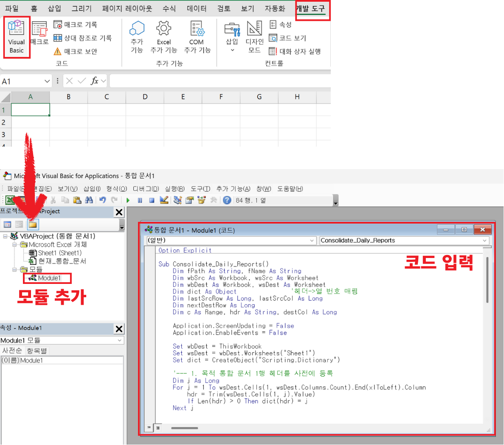
Task: Toggle 디자인 모드
Action: pyautogui.click(x=254, y=37)
